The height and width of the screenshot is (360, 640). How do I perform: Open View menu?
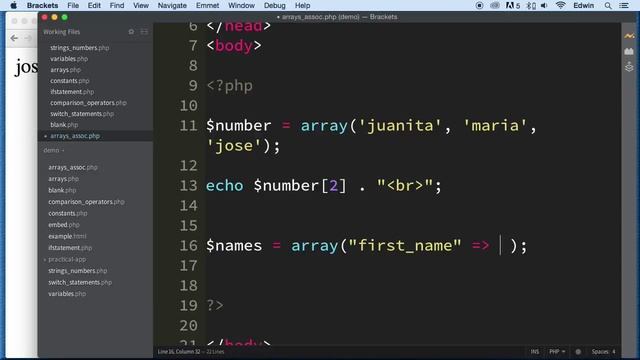tap(141, 5)
